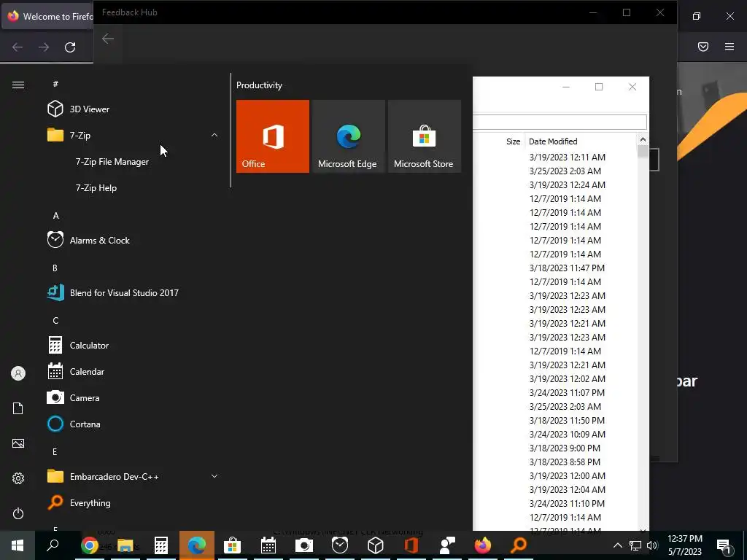Click the Power button in Start sidebar

(18, 513)
